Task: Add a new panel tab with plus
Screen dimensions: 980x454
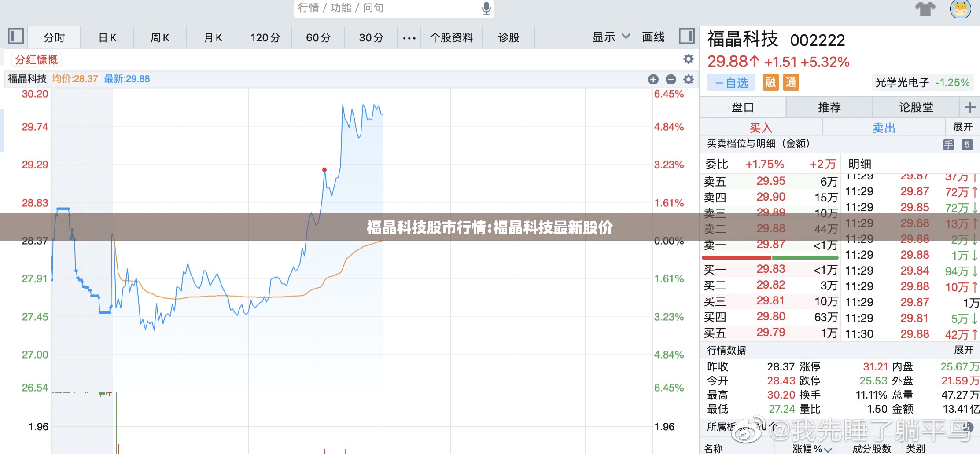Action: click(x=970, y=107)
